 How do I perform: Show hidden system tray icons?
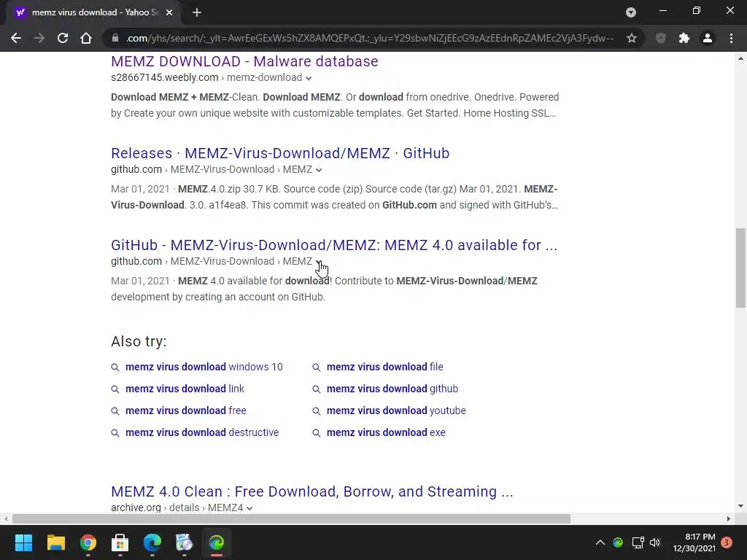(600, 542)
